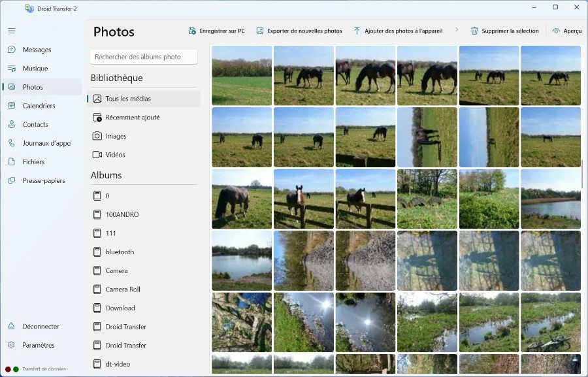Viewport: 588px width, 377px height.
Task: Click the Messages speech bubble icon
Action: pyautogui.click(x=12, y=50)
